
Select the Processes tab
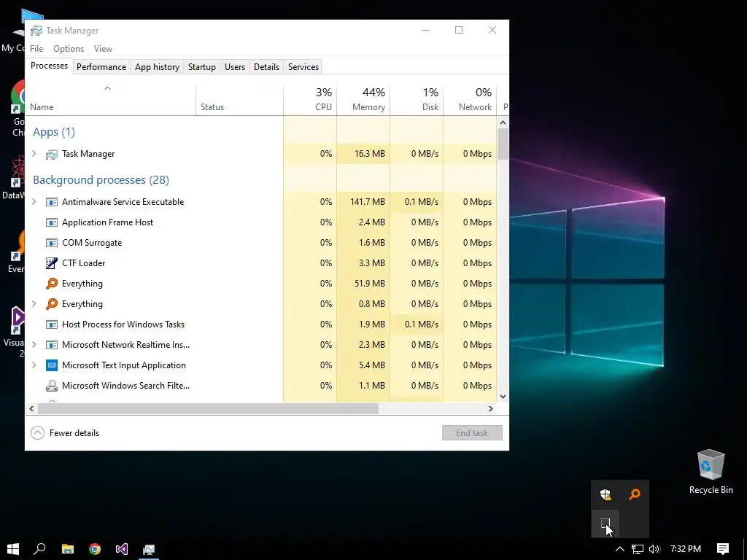pos(49,66)
